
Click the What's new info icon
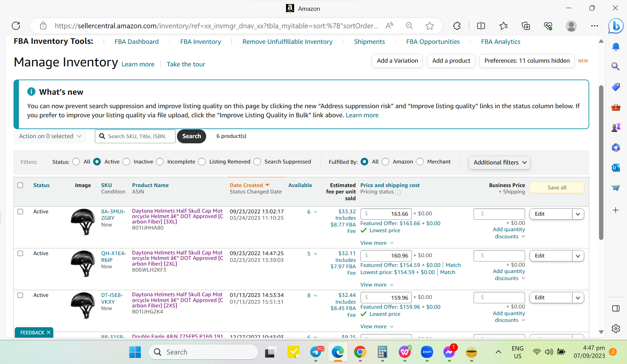pos(31,92)
